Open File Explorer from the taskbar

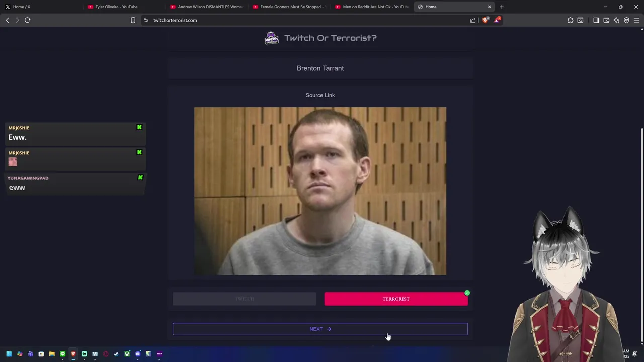pyautogui.click(x=52, y=354)
